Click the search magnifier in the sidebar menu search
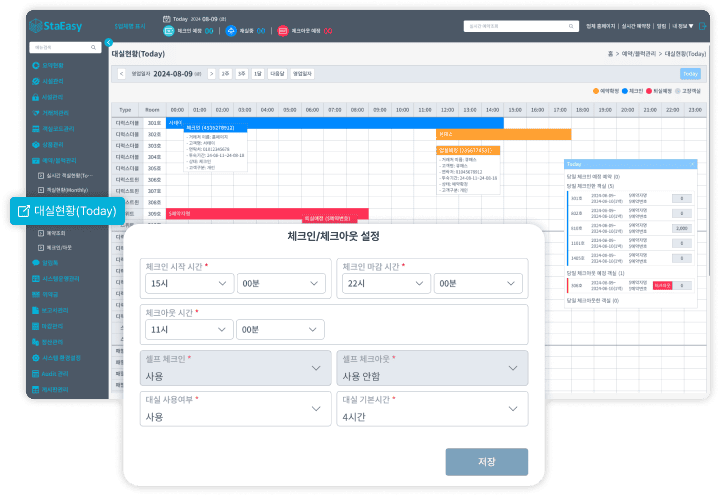This screenshot has width=720, height=496. pyautogui.click(x=95, y=47)
